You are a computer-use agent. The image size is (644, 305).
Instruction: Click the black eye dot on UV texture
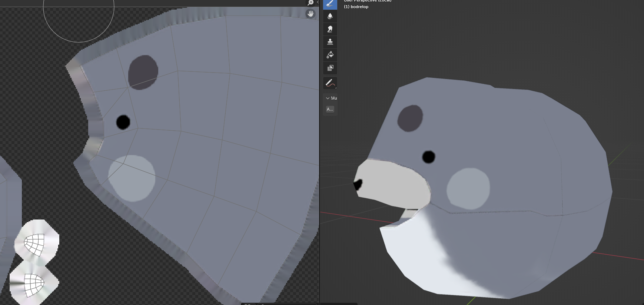click(123, 122)
